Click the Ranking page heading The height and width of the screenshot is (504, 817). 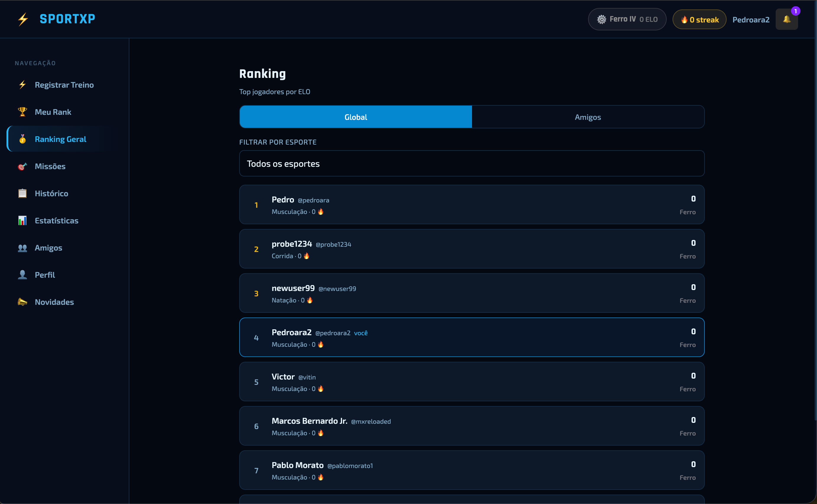pyautogui.click(x=263, y=74)
